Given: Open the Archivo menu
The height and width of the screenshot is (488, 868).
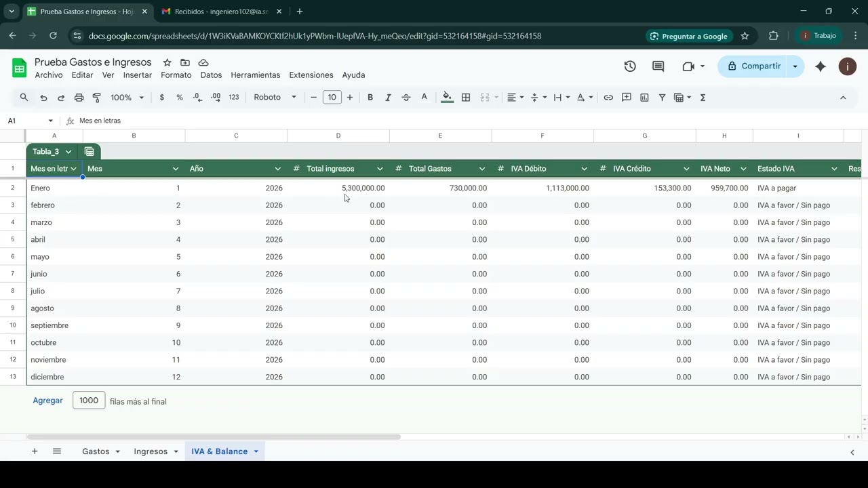Looking at the screenshot, I should 49,75.
